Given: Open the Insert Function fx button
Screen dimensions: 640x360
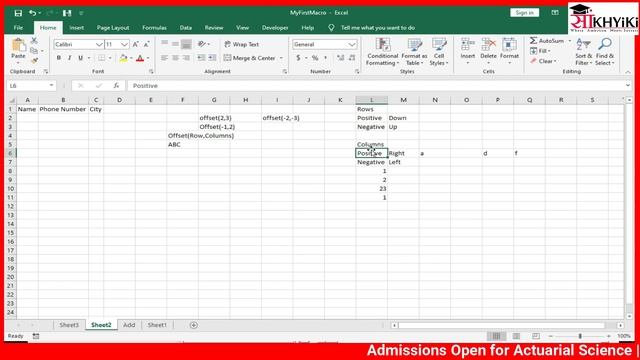Looking at the screenshot, I should pyautogui.click(x=116, y=86).
